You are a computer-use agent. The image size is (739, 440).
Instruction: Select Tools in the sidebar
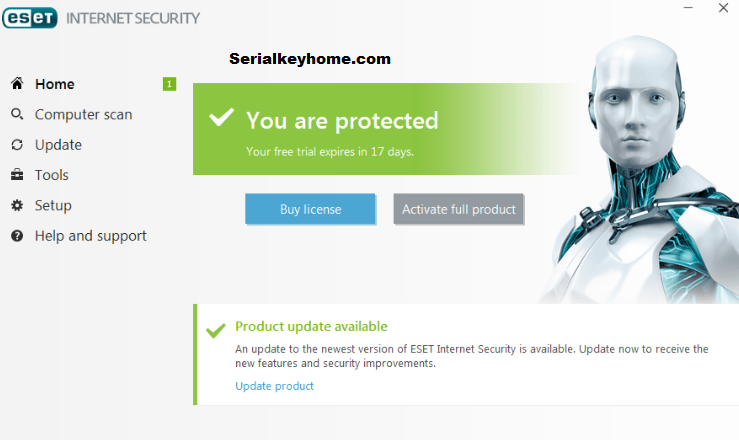click(51, 175)
